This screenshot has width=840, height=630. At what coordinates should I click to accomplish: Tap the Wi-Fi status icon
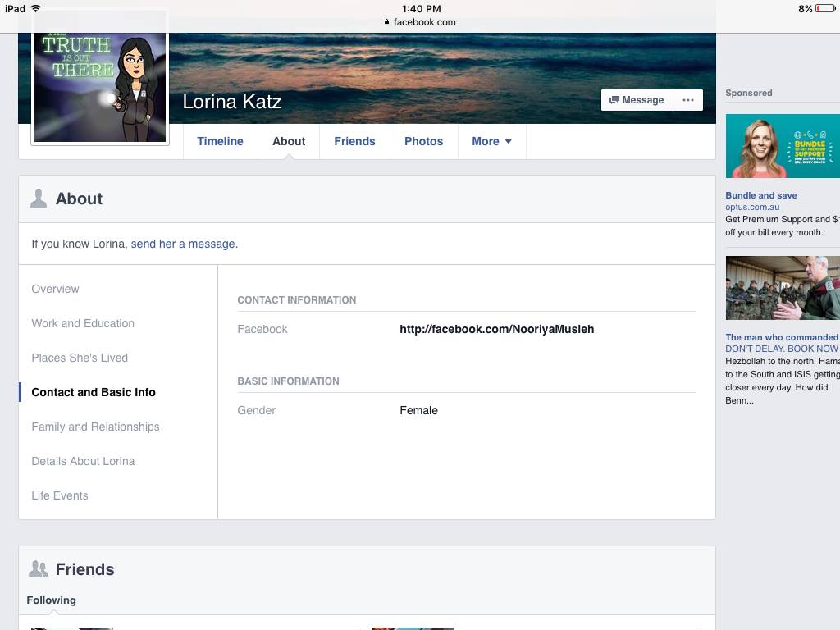click(x=36, y=8)
